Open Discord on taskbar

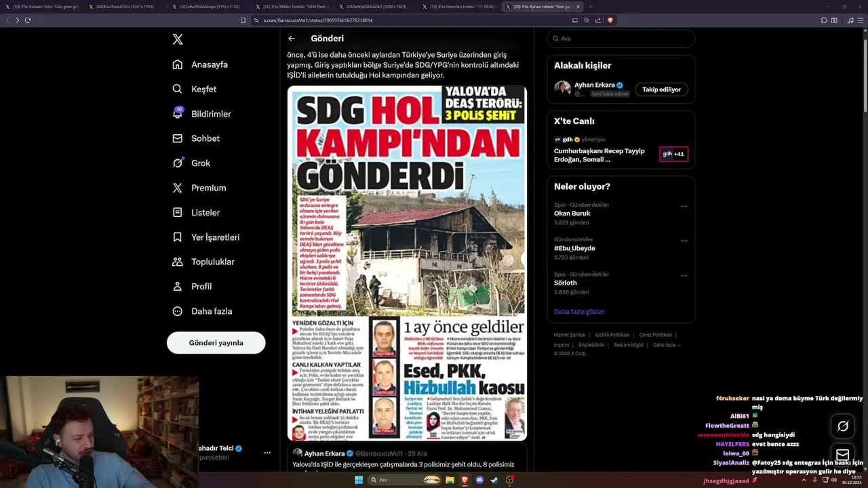click(480, 480)
